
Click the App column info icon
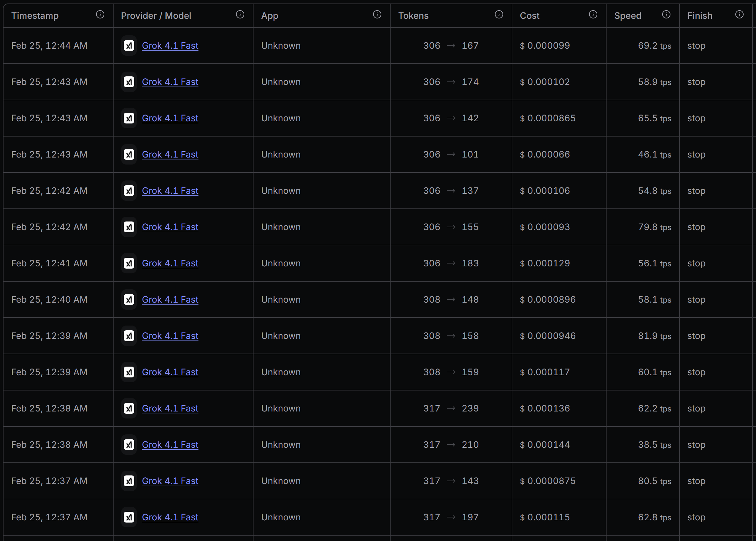pos(377,14)
